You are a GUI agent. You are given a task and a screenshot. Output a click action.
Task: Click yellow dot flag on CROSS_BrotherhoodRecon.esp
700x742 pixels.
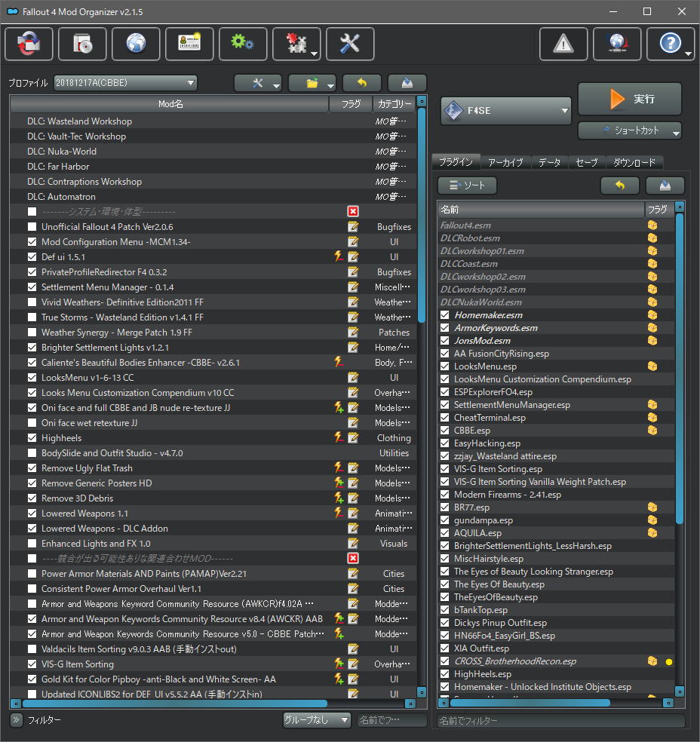click(x=669, y=662)
